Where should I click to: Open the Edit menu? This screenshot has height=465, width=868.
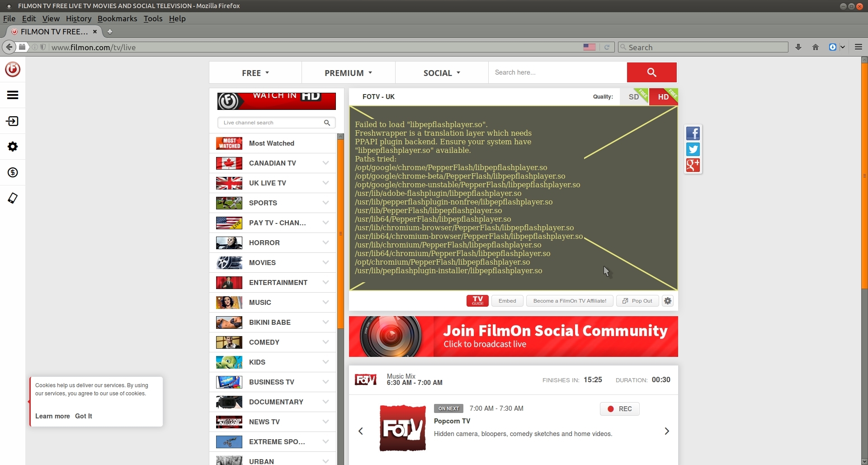coord(29,19)
